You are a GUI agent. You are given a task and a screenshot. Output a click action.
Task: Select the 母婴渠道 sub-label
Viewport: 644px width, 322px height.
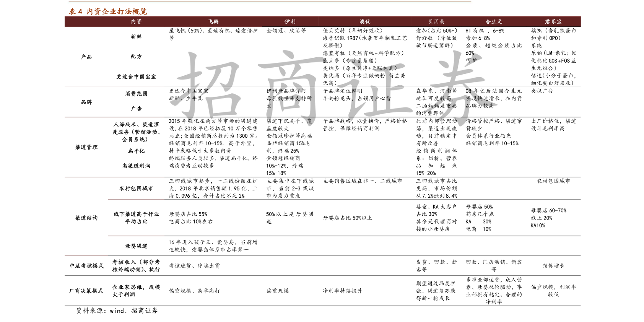coord(136,246)
